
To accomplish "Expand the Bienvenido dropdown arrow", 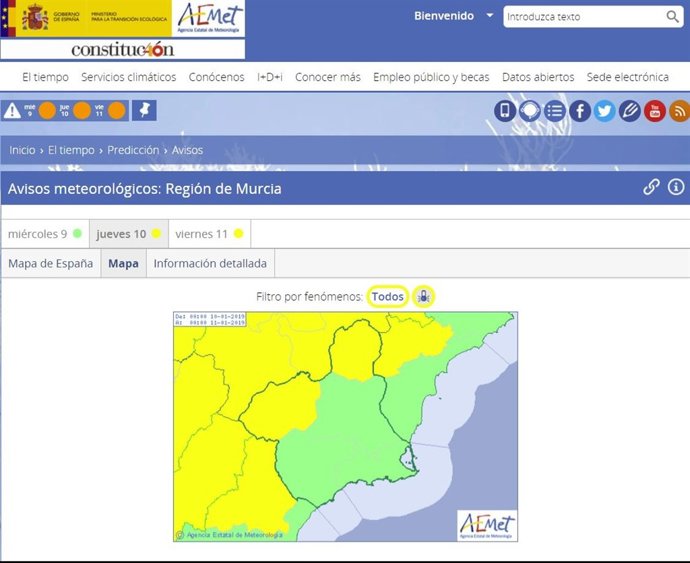I will point(489,15).
